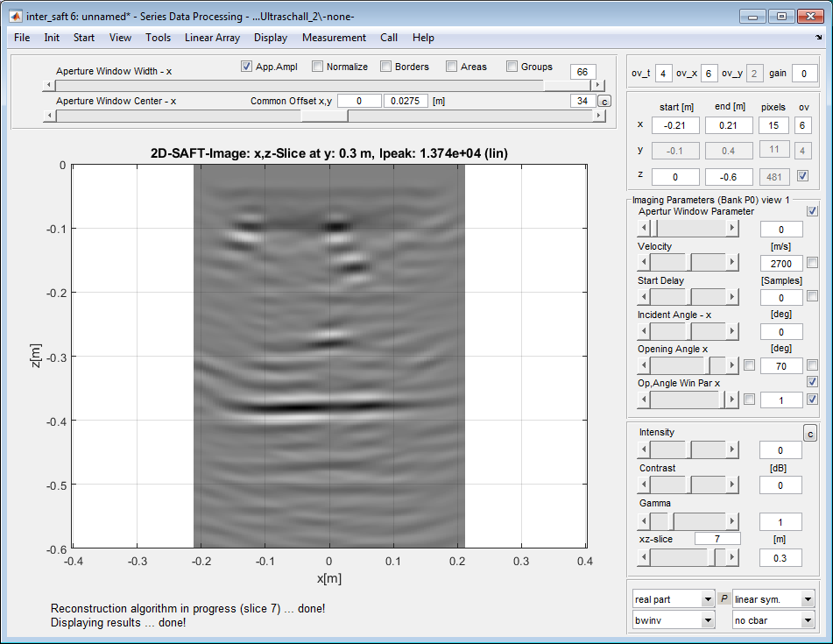Click the Incident Angle slider right arrow
The height and width of the screenshot is (644, 833).
click(732, 330)
